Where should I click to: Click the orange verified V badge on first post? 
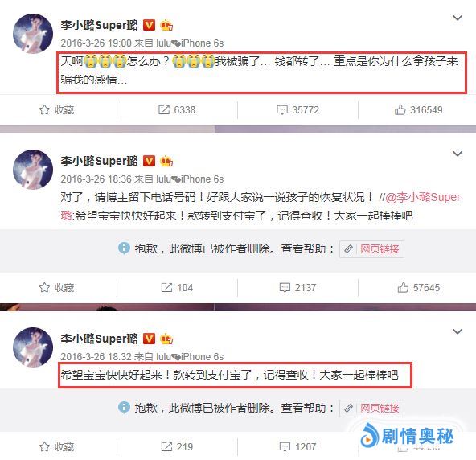pyautogui.click(x=149, y=25)
